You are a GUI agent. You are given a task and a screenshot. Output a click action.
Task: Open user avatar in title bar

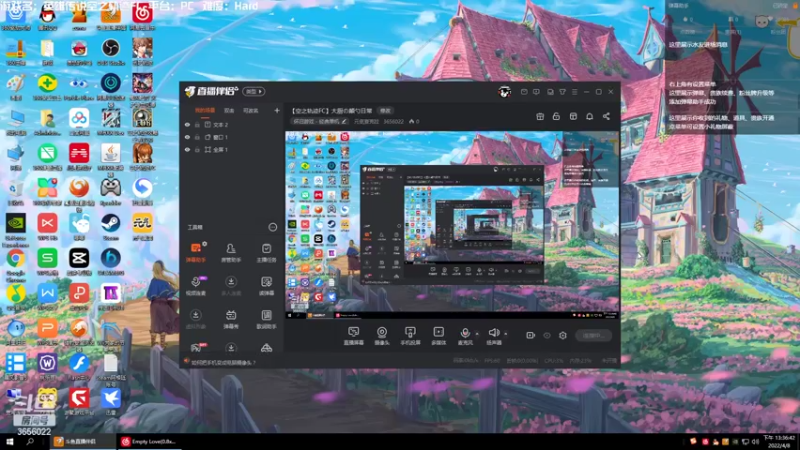tap(505, 92)
